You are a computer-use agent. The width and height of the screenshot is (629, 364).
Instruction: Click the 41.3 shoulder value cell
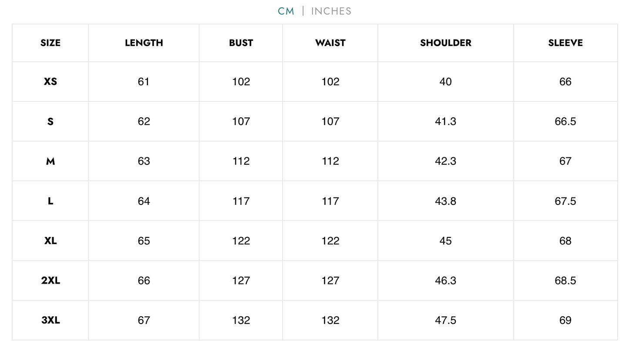[445, 121]
